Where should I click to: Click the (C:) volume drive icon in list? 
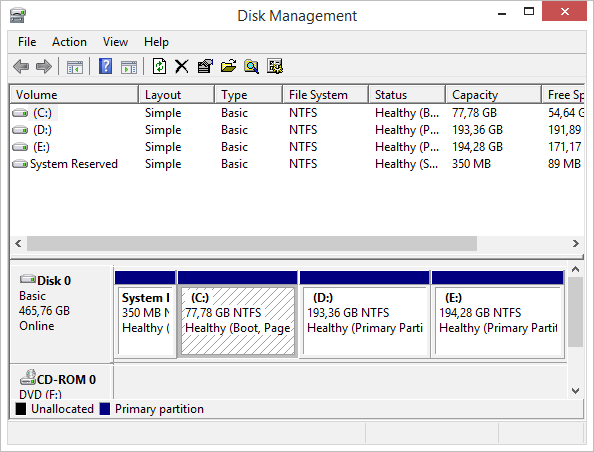coord(20,113)
